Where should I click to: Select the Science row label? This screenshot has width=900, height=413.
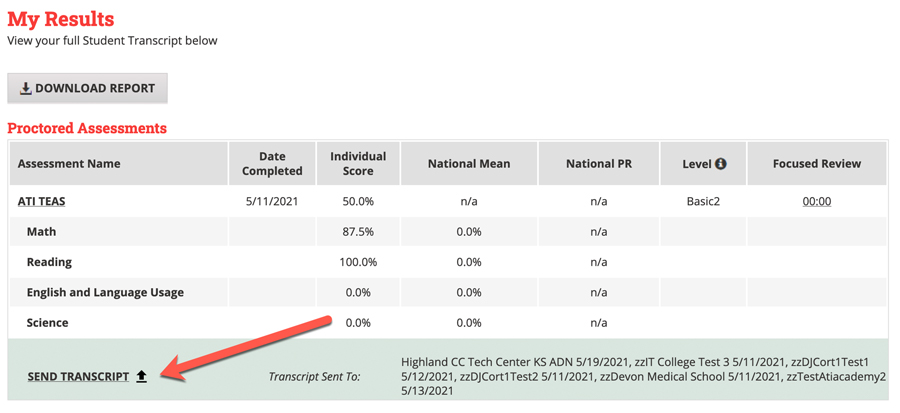[x=48, y=323]
